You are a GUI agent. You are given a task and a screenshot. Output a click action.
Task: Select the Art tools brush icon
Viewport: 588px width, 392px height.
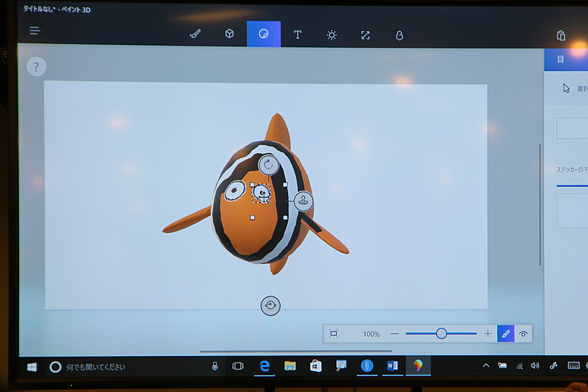pyautogui.click(x=195, y=34)
